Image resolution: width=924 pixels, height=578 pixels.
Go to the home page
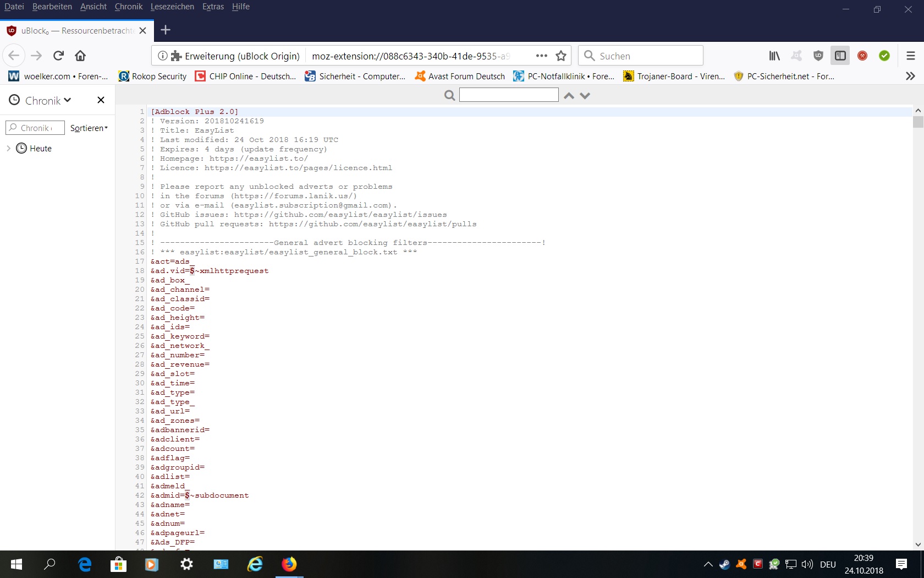point(80,56)
